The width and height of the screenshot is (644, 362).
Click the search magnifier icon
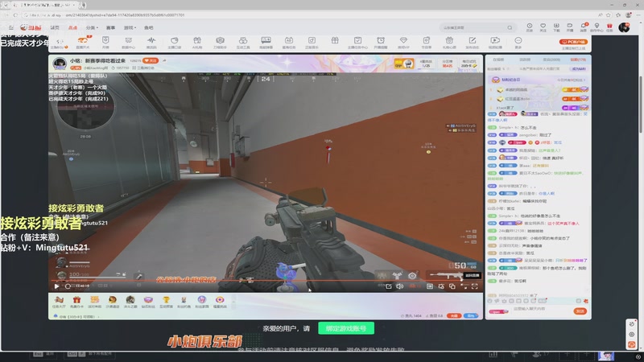(x=510, y=27)
